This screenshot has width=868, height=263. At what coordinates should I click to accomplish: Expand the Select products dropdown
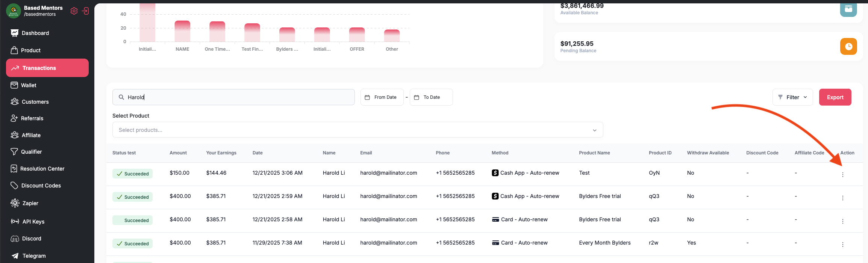coord(358,130)
